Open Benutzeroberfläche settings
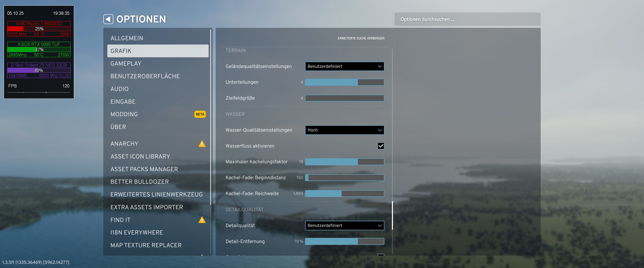Image resolution: width=644 pixels, height=268 pixels. (x=145, y=76)
